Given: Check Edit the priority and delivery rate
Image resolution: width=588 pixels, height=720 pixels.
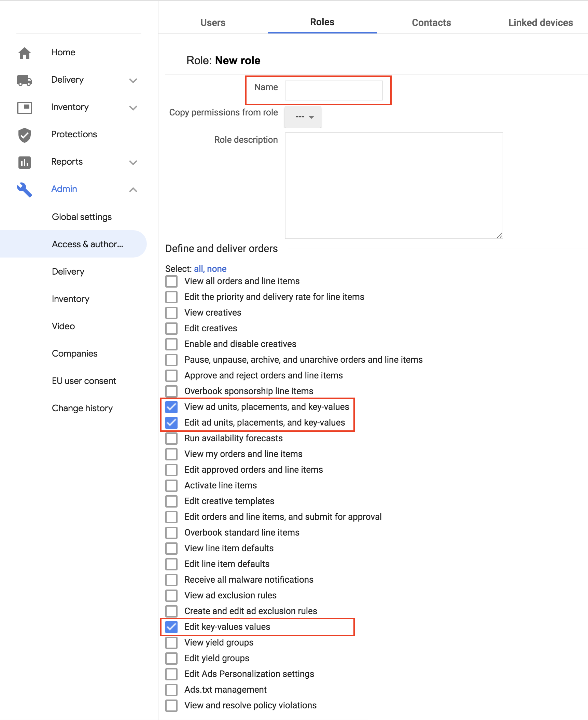Looking at the screenshot, I should [x=171, y=297].
